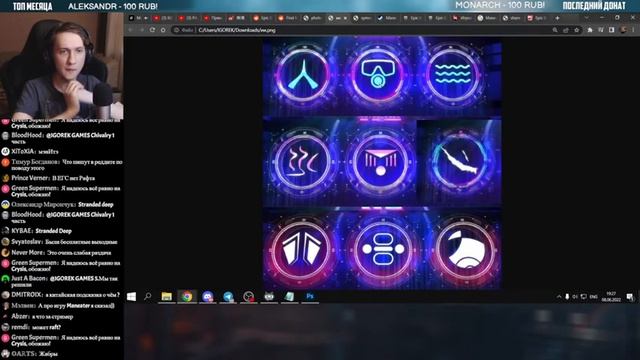Screen dimensions: 640x360
Task: Click remdi's 'может raft?' chat message
Action: (31, 327)
